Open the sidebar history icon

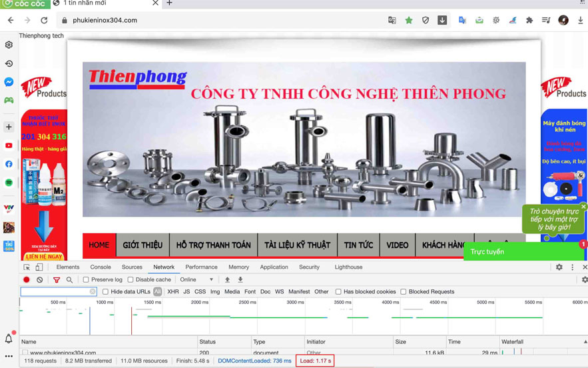9,63
